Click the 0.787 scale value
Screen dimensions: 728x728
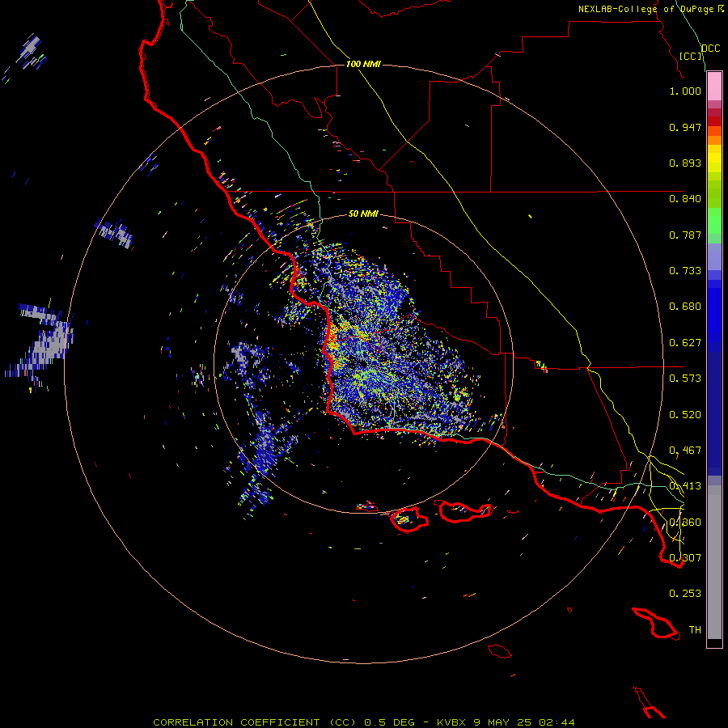(x=685, y=235)
